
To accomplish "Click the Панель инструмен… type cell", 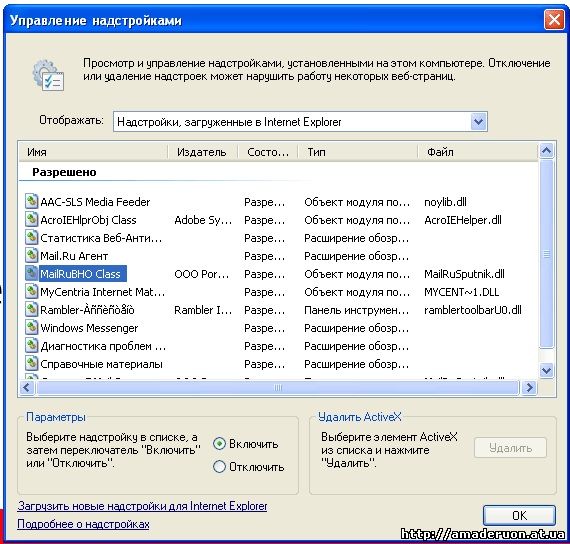I will coord(357,310).
